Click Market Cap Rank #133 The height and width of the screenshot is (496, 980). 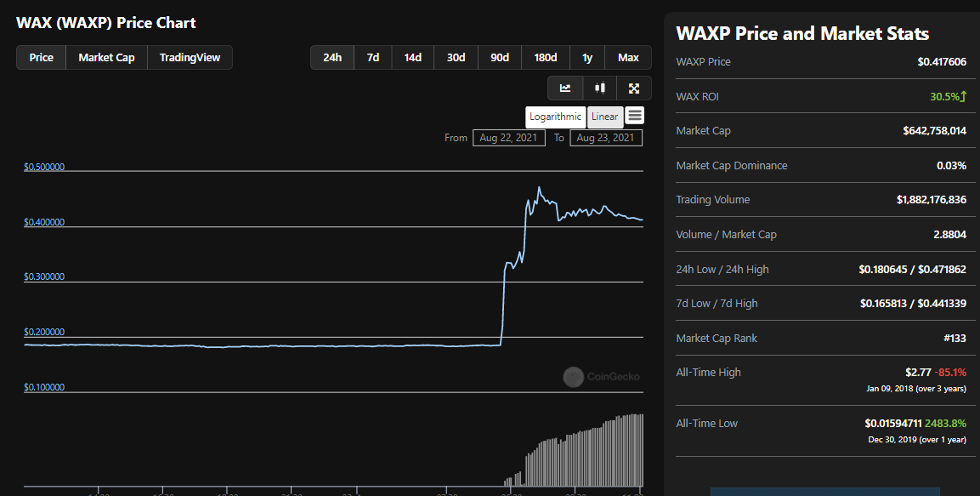click(955, 339)
